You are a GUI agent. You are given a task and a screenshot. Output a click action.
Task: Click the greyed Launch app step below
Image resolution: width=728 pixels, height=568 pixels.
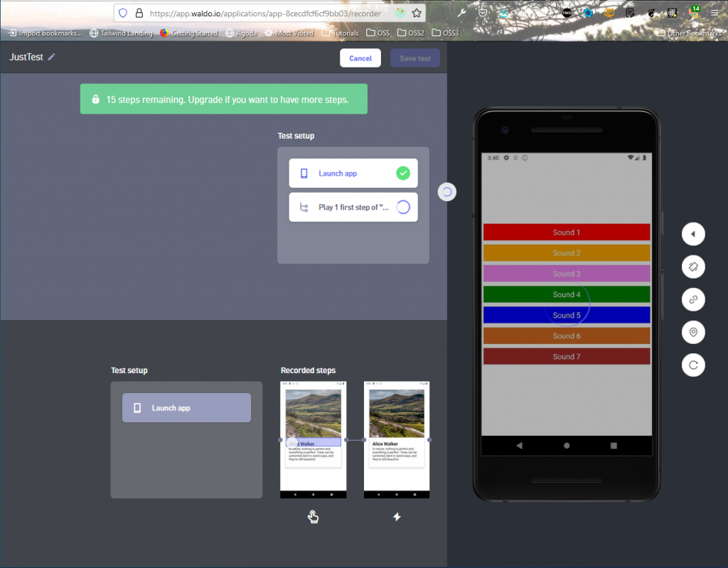[x=187, y=408]
